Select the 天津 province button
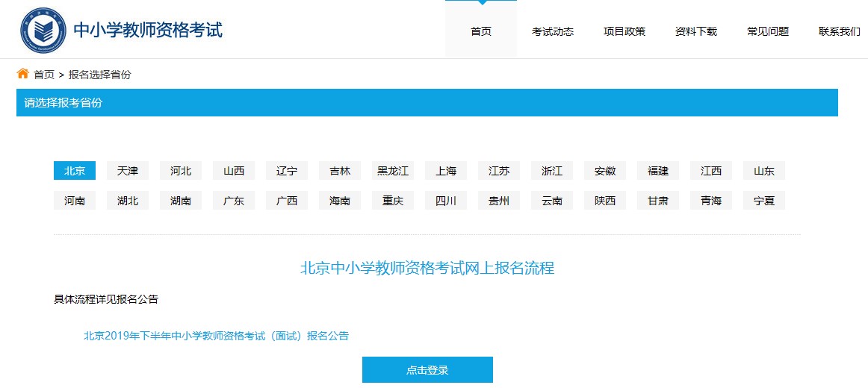The height and width of the screenshot is (388, 868). coord(128,171)
